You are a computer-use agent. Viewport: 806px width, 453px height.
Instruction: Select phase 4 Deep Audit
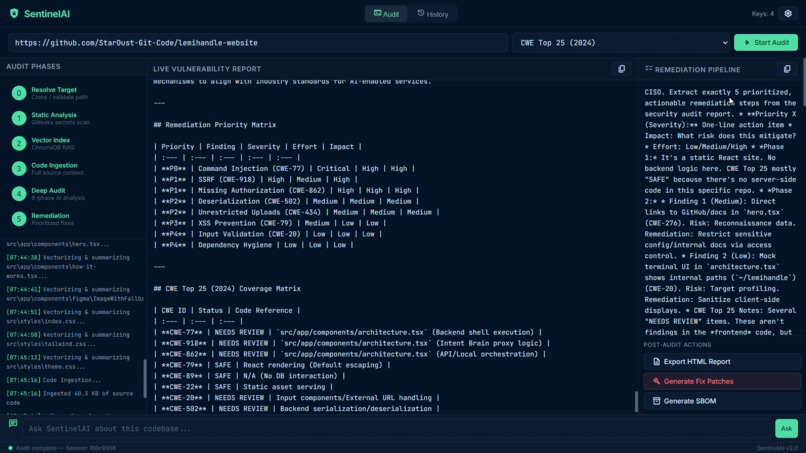pyautogui.click(x=73, y=194)
